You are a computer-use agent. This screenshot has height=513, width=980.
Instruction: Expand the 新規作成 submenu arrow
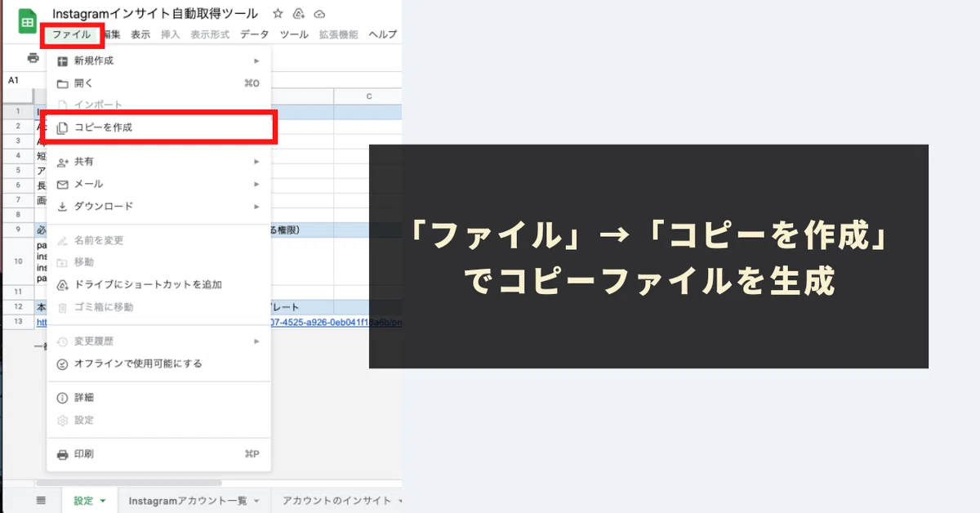tap(256, 60)
